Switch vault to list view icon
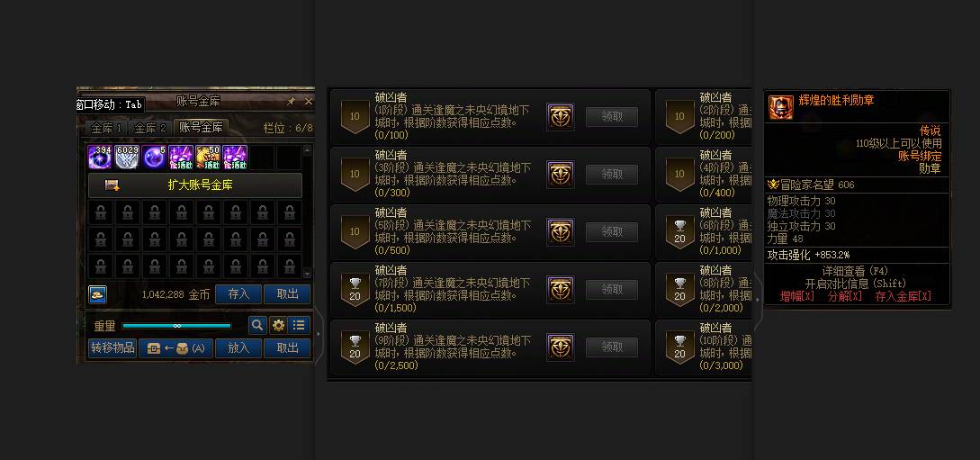 tap(300, 325)
